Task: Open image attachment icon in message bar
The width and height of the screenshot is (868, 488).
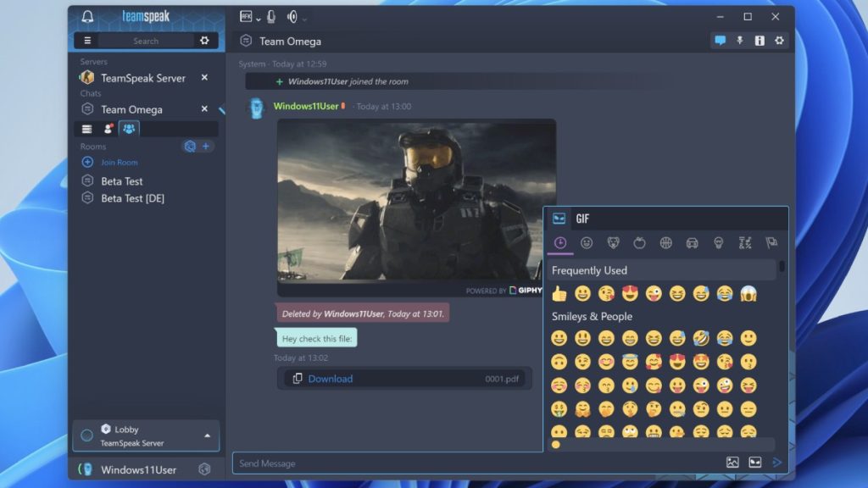Action: [x=732, y=463]
